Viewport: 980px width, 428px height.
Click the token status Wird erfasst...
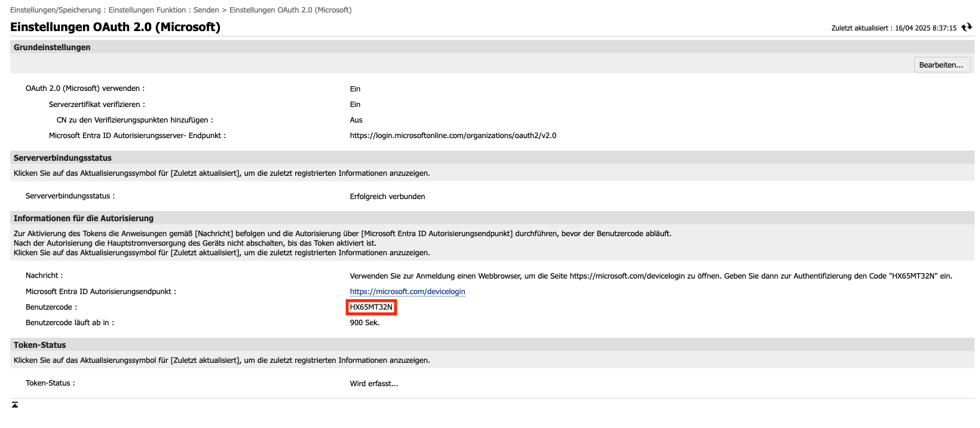pos(374,384)
